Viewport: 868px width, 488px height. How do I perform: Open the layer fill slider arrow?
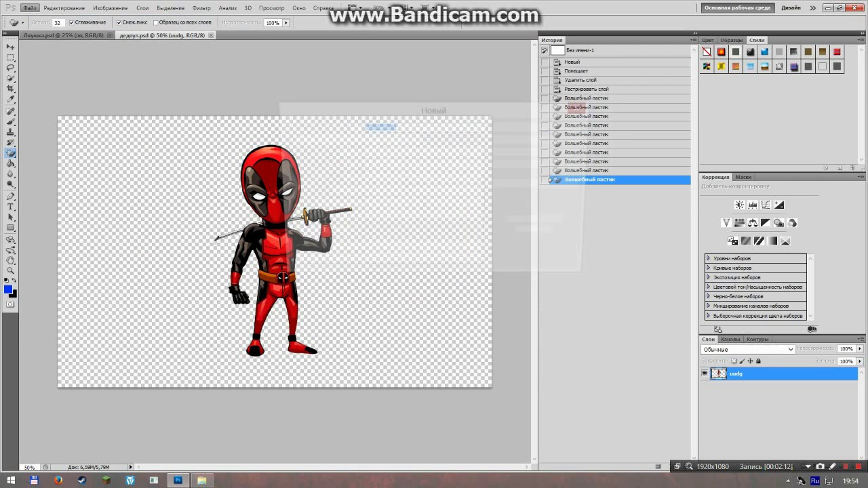click(860, 361)
